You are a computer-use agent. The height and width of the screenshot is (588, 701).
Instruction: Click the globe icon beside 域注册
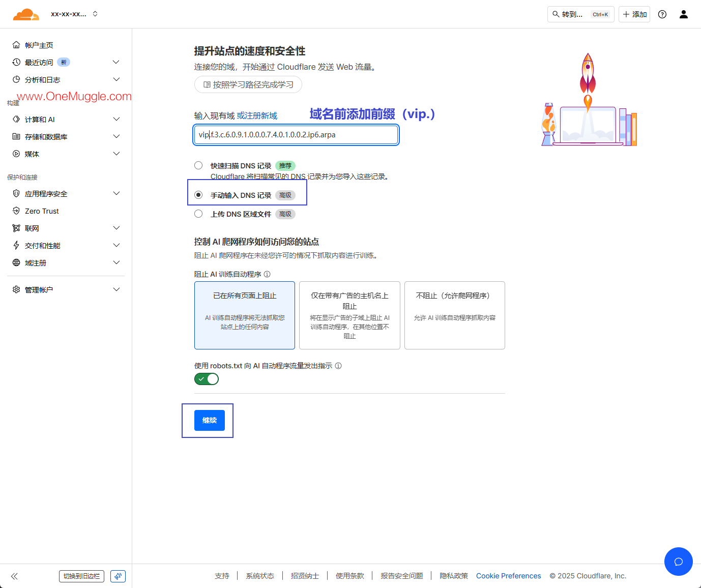[16, 262]
